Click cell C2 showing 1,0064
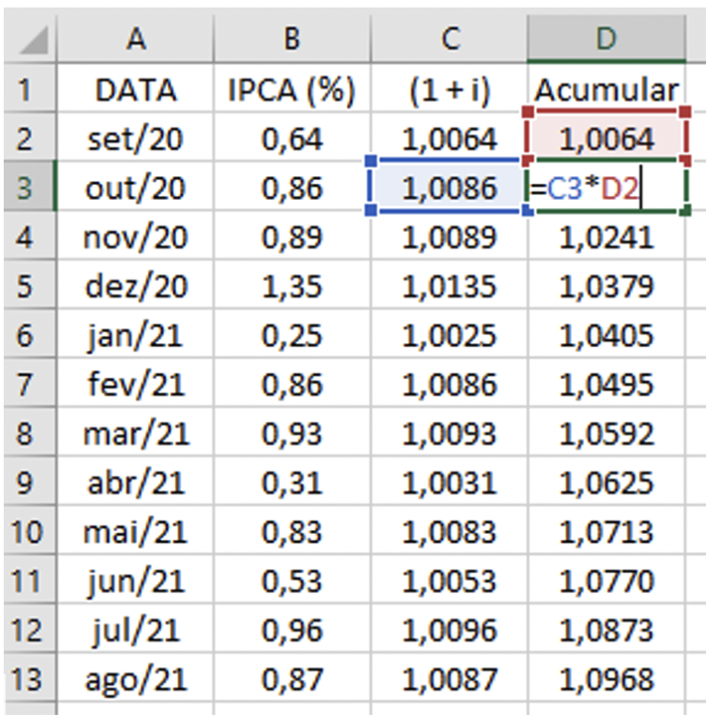The image size is (720, 728). tap(449, 137)
